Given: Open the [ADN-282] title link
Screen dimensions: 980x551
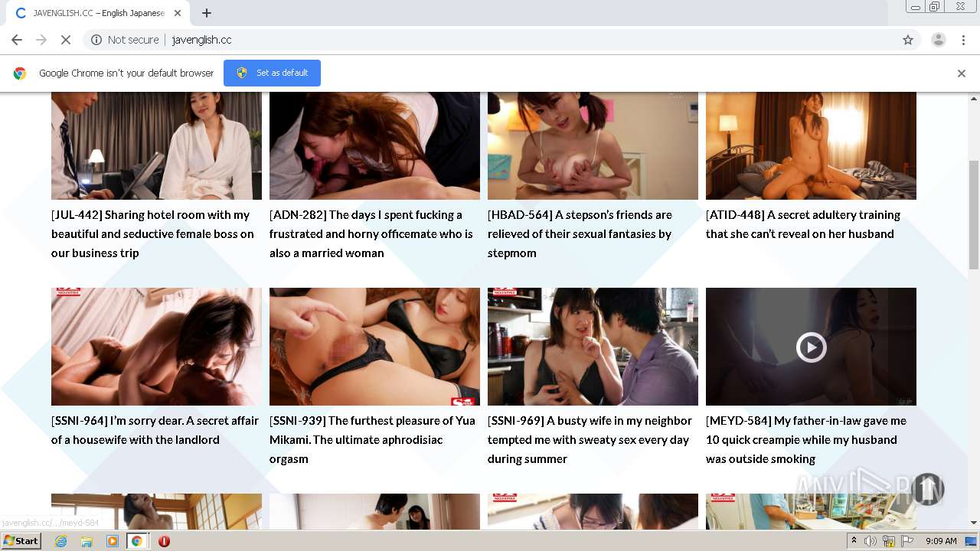Looking at the screenshot, I should pos(371,233).
